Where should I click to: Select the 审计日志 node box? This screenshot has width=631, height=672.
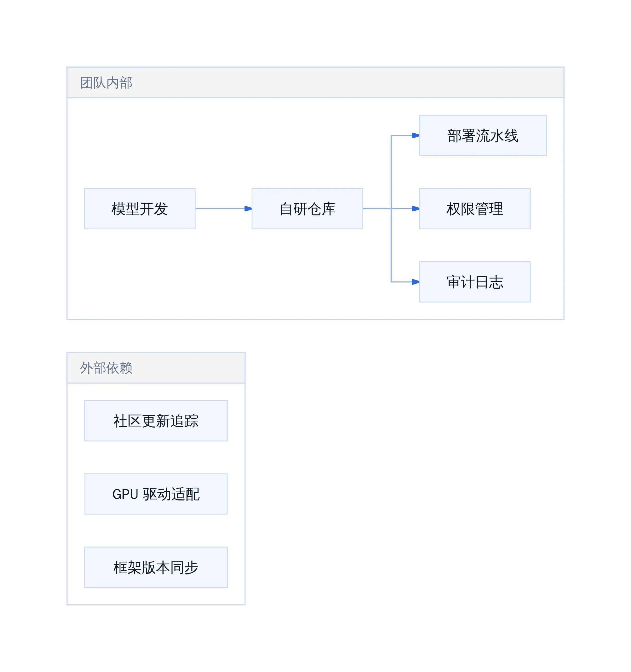click(475, 282)
